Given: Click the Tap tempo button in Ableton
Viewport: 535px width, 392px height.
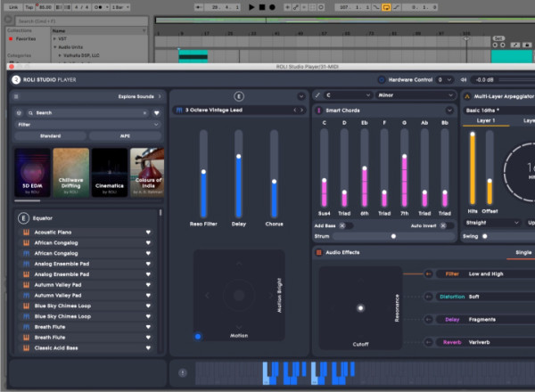Looking at the screenshot, I should 29,7.
